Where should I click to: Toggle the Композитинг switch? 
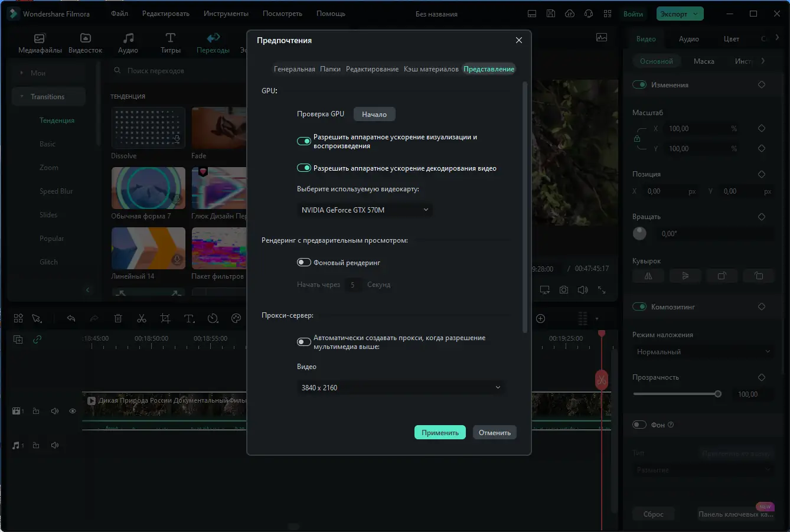[x=639, y=306]
